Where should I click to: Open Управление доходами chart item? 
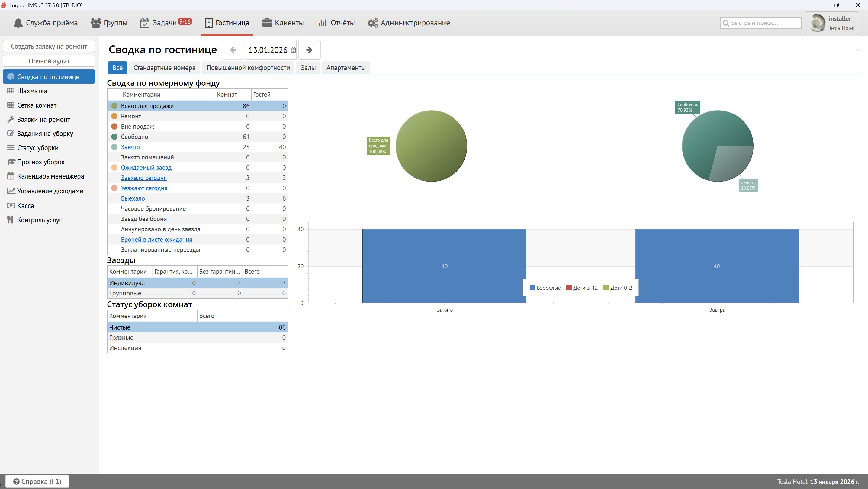[x=50, y=191]
